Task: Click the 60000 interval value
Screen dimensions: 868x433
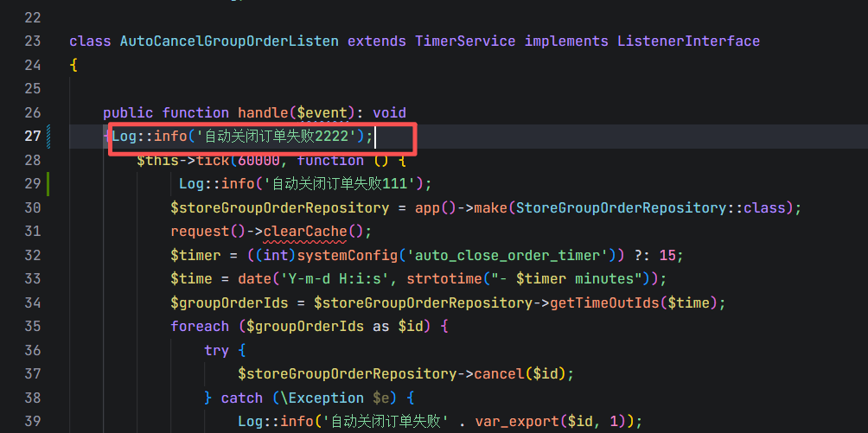Action: (258, 160)
